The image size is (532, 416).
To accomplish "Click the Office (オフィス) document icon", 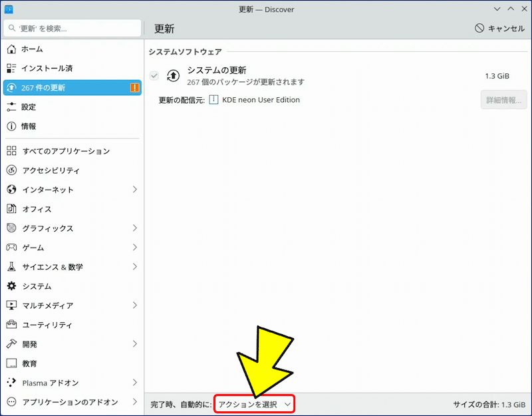I will (x=11, y=209).
